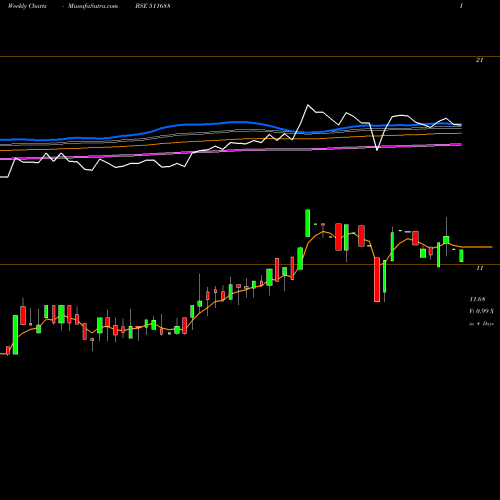The width and height of the screenshot is (500, 500).
Task: Click the tallest red candlestick near the 11 line
Action: coord(377,280)
